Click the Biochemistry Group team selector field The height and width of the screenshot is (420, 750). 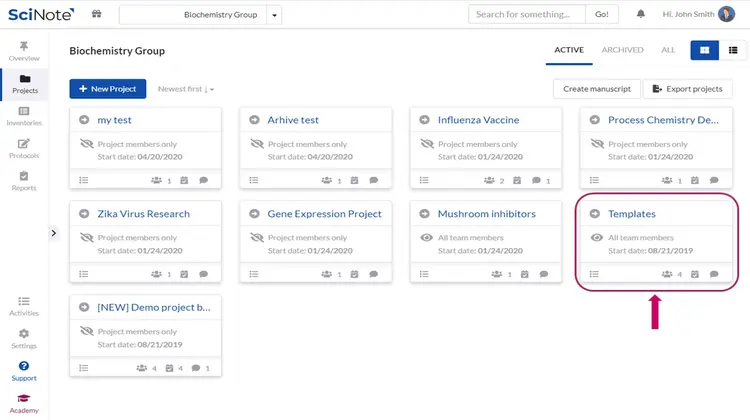193,15
